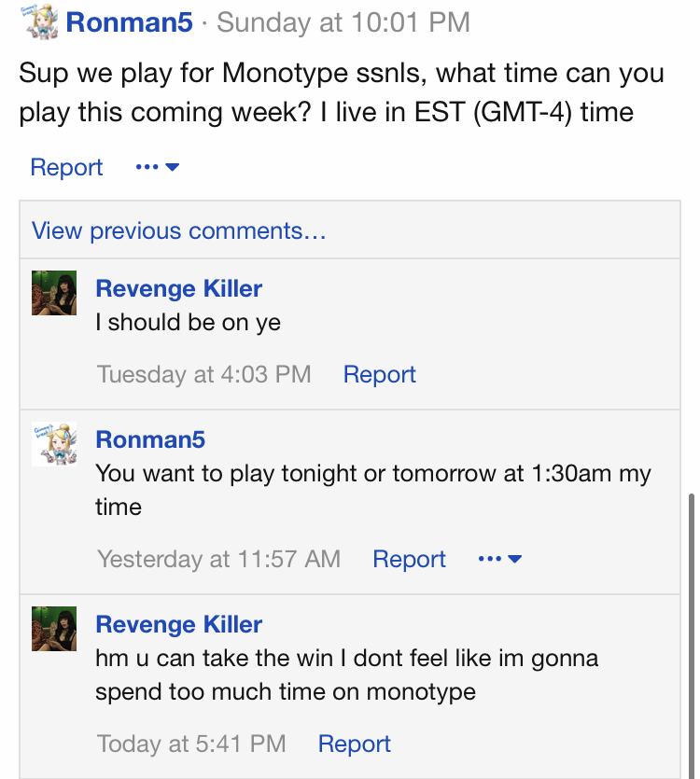This screenshot has width=700, height=779.
Task: Report the "I should be on ye" comment
Action: pos(379,374)
